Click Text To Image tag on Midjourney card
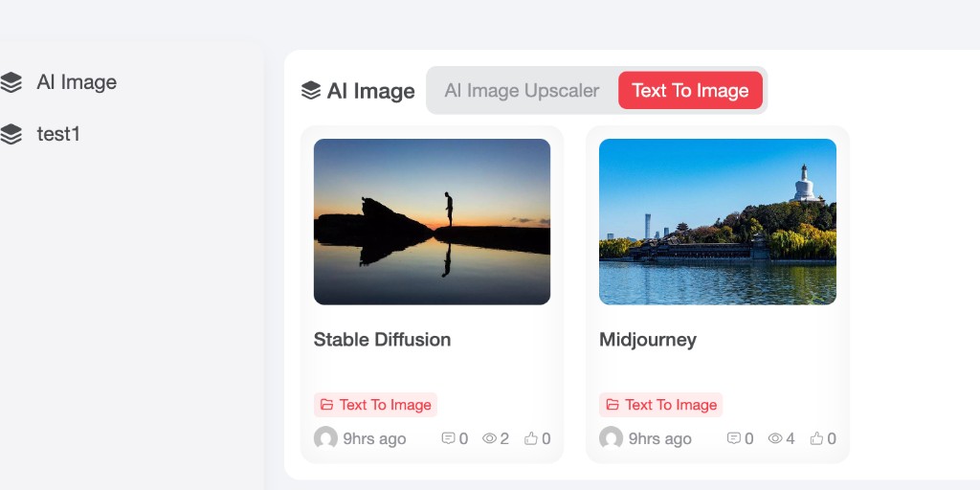980x490 pixels. click(660, 405)
